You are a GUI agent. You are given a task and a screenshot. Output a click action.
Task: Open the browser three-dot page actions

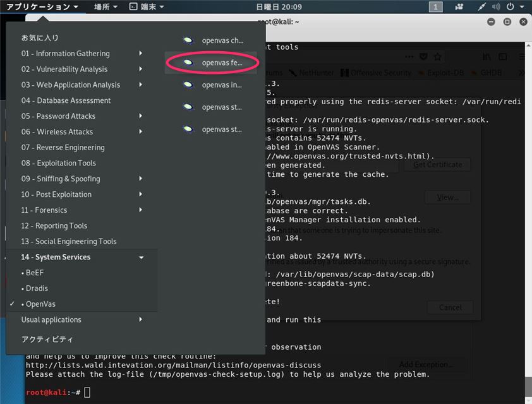409,57
